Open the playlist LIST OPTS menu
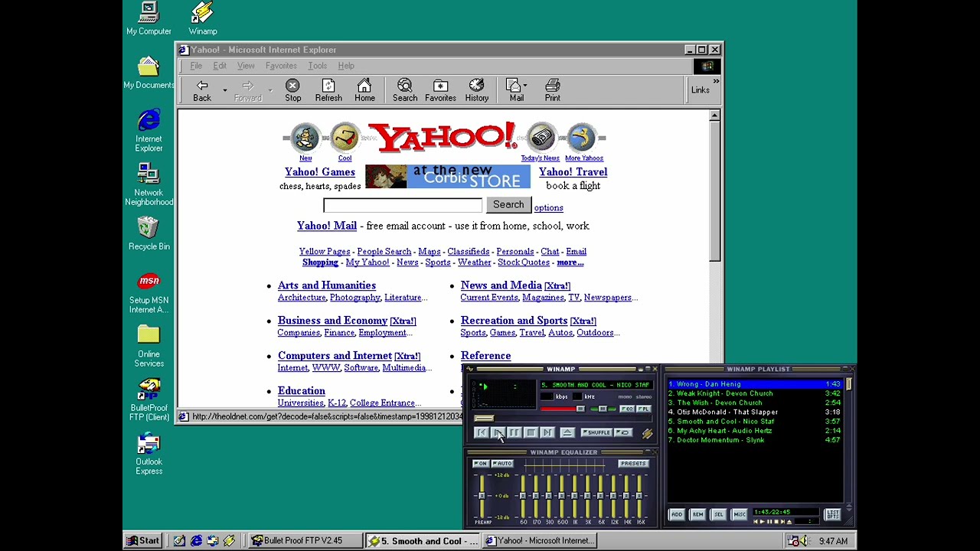Screen dimensions: 980x551 pyautogui.click(x=833, y=514)
